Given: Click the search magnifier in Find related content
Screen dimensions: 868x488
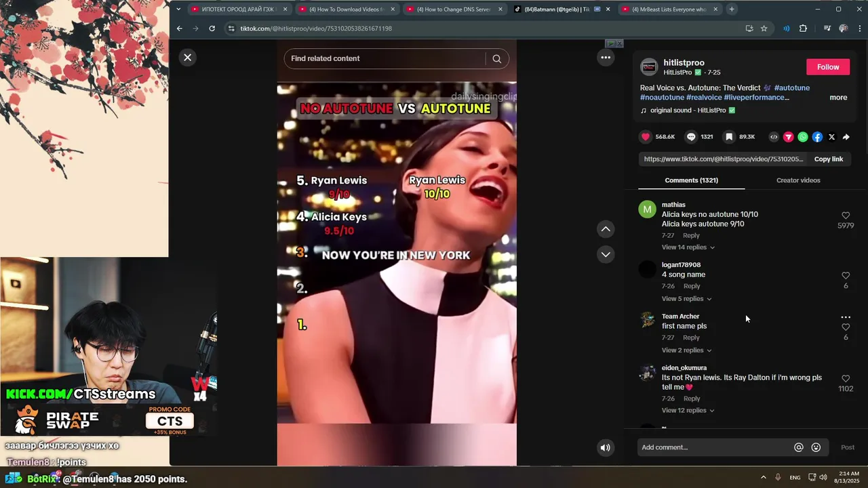Looking at the screenshot, I should click(497, 59).
